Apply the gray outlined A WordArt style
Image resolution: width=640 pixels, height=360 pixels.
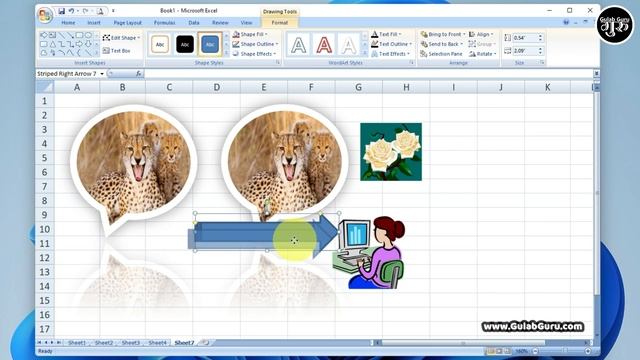pyautogui.click(x=299, y=44)
